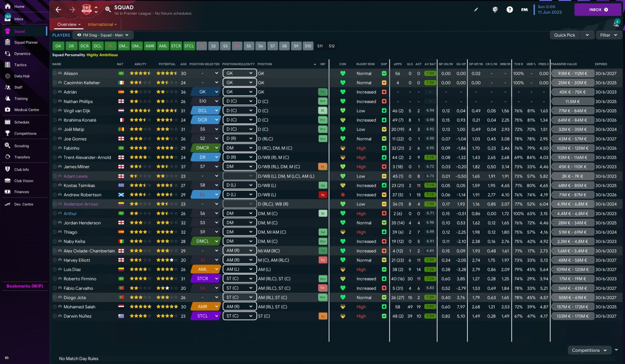
Task: Click Kostas Tsimikas' Set status icon
Action: [322, 185]
